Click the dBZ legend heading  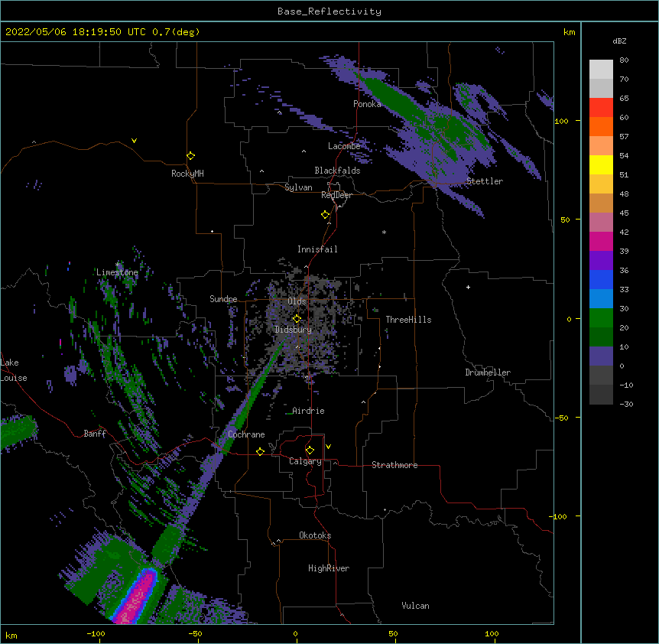619,41
